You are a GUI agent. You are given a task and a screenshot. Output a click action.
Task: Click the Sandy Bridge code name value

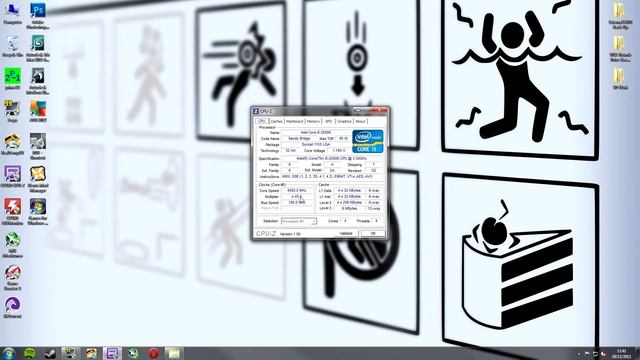point(299,138)
